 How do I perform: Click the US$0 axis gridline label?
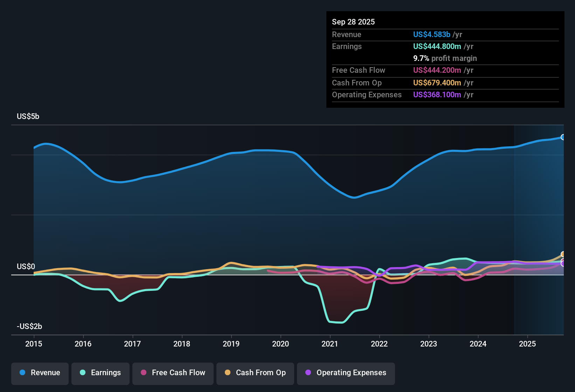[26, 266]
